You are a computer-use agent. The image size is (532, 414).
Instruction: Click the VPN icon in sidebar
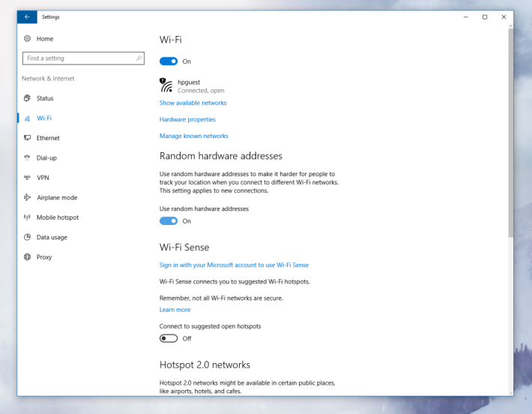tap(27, 177)
